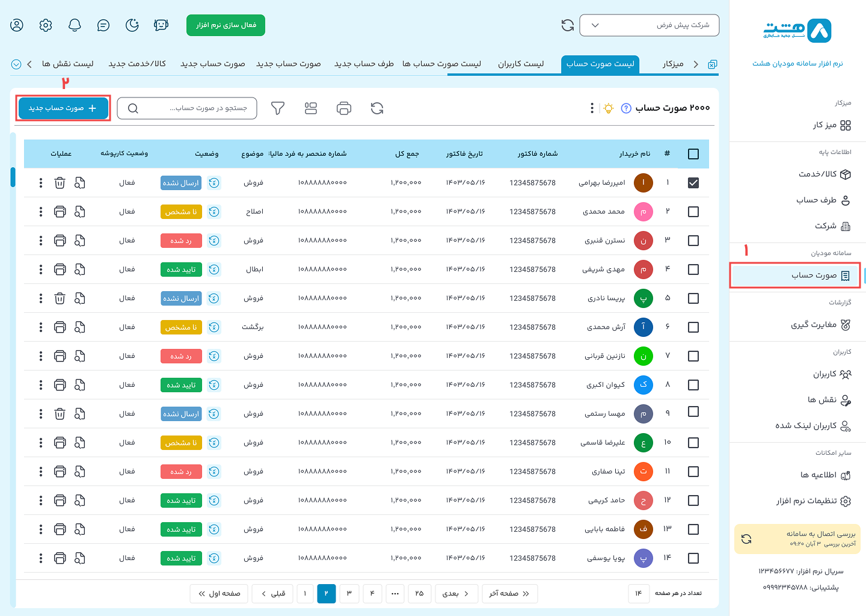Open more actions menu for row ۲
Screen dimensions: 866x616
click(x=41, y=212)
